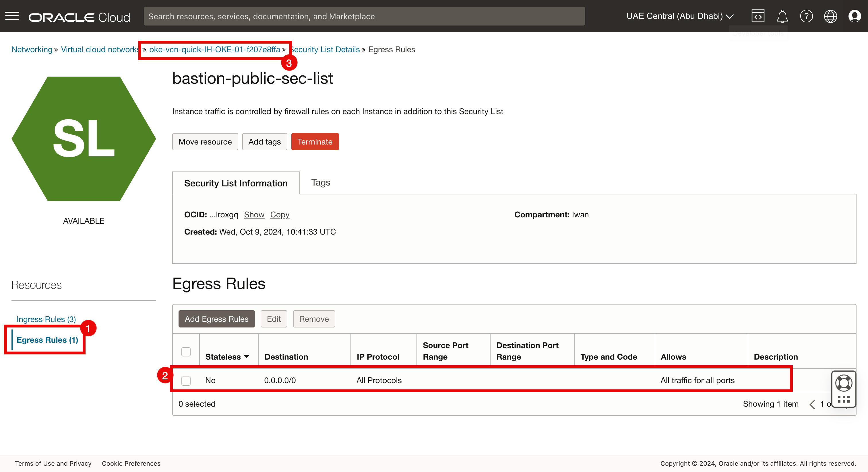Open the hamburger navigation menu
Image resolution: width=868 pixels, height=472 pixels.
click(x=12, y=16)
